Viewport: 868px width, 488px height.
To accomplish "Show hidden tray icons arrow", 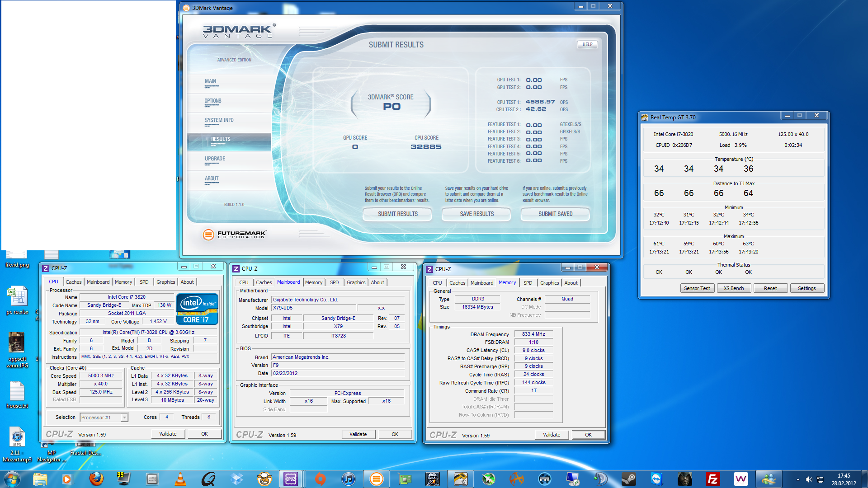I will (798, 479).
